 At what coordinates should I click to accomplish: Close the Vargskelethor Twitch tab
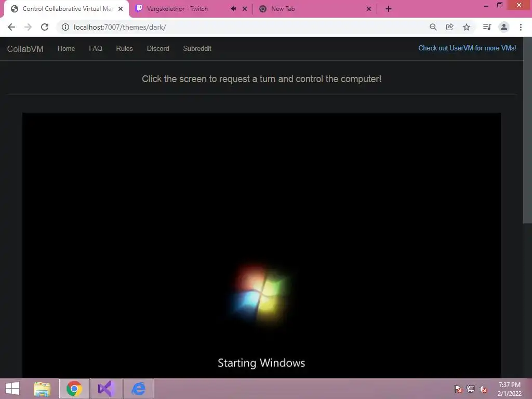245,9
